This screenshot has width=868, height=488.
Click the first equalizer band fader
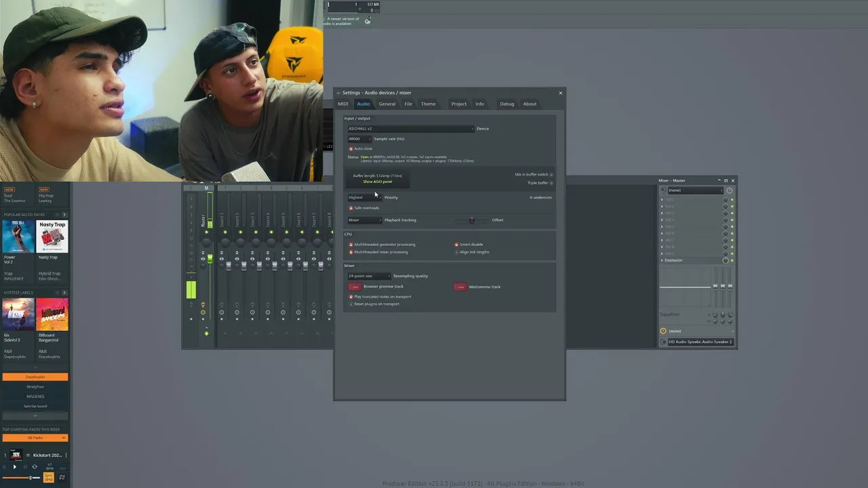point(715,286)
